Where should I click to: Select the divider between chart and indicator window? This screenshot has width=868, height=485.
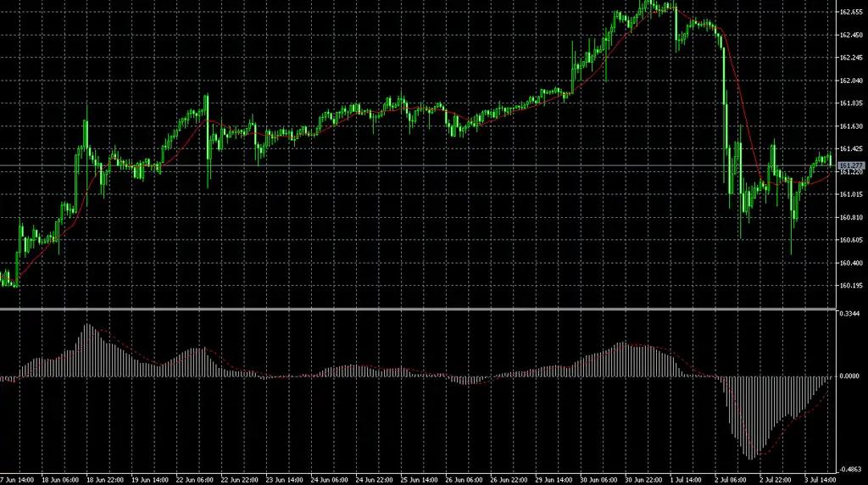(x=418, y=309)
